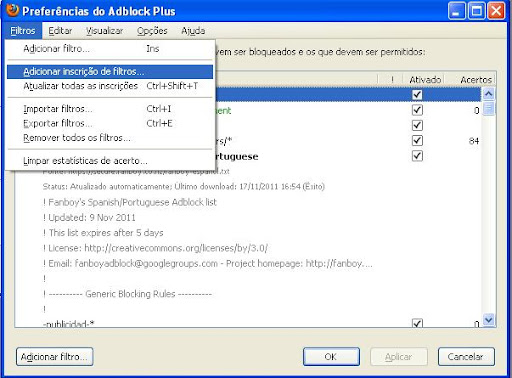Click the Aplicar button
The height and width of the screenshot is (378, 512).
(399, 357)
